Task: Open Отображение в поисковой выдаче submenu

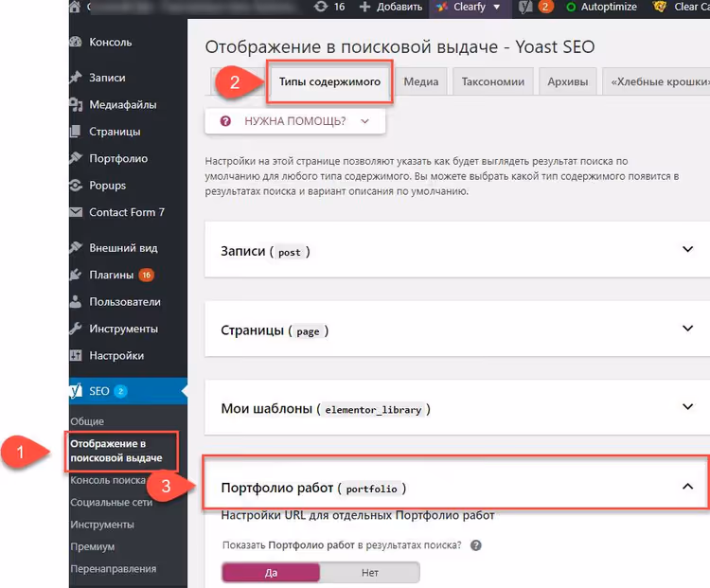Action: click(x=115, y=451)
